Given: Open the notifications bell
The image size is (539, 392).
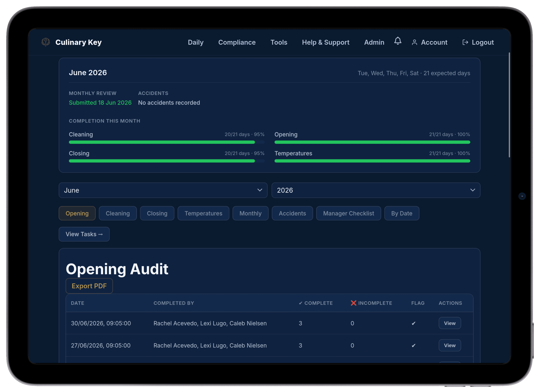Looking at the screenshot, I should click(x=398, y=41).
